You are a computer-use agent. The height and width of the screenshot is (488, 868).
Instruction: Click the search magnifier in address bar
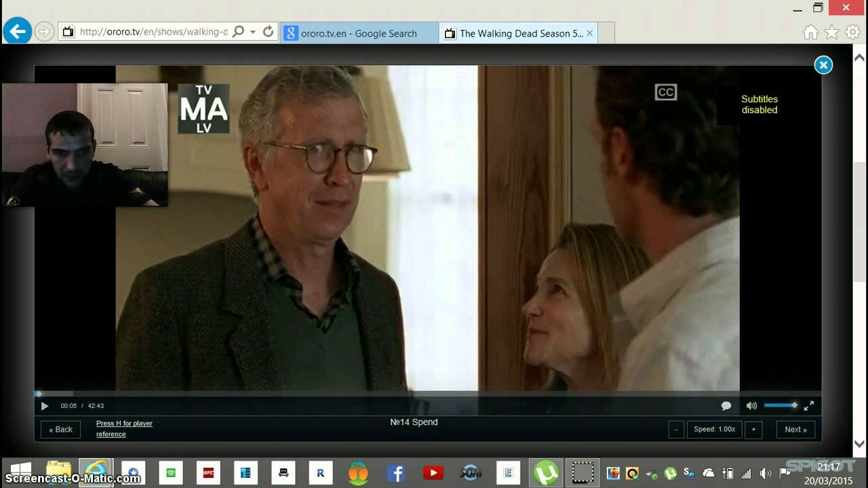coord(238,32)
